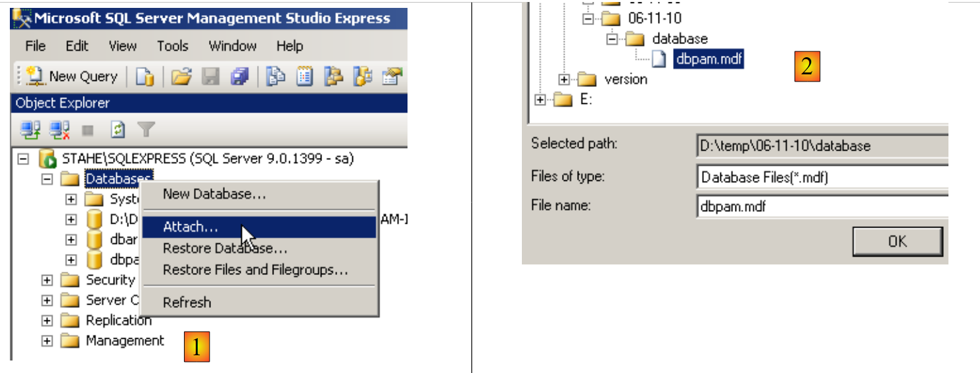Expand the Management folder node

tap(47, 341)
